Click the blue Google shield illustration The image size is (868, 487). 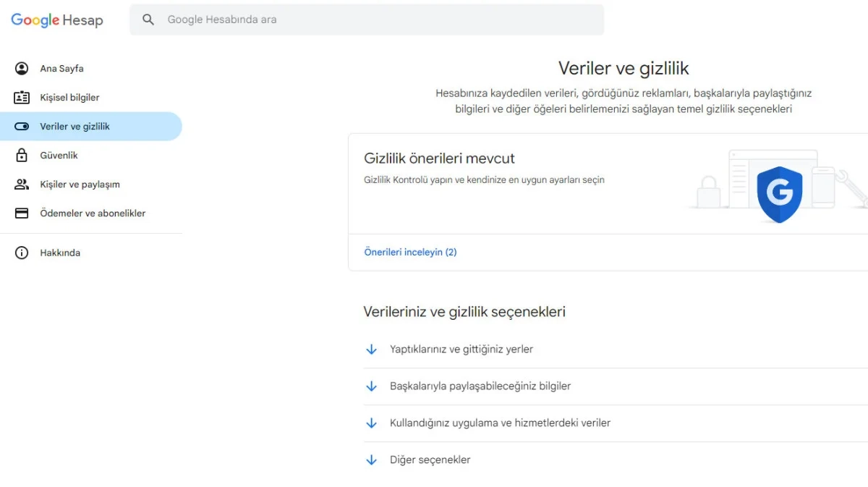pos(779,194)
